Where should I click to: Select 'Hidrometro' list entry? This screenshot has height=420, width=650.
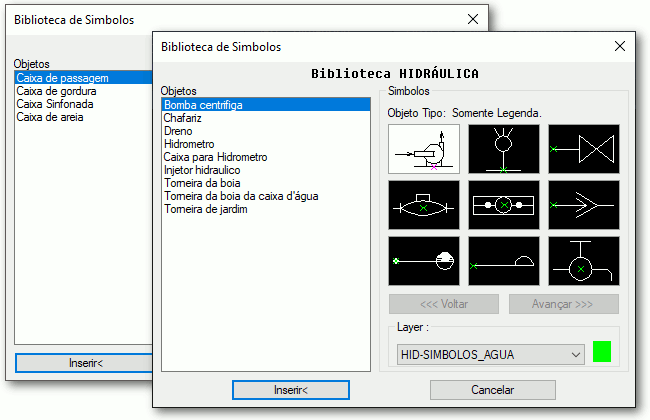click(x=266, y=144)
